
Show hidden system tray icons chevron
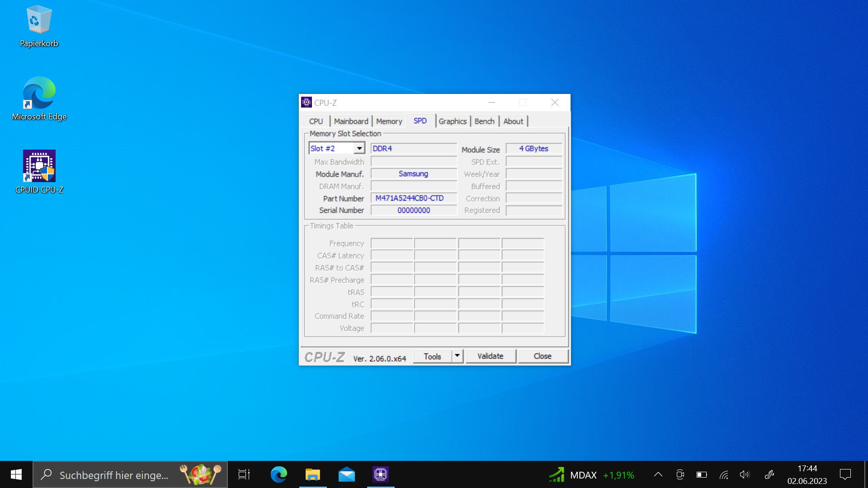(658, 474)
